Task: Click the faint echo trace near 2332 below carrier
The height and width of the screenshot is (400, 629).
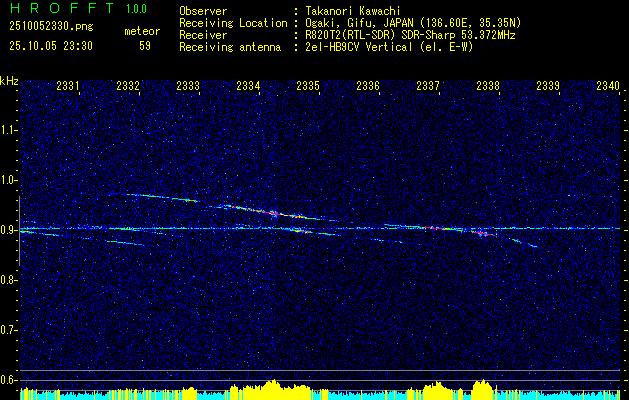Action: 125,243
